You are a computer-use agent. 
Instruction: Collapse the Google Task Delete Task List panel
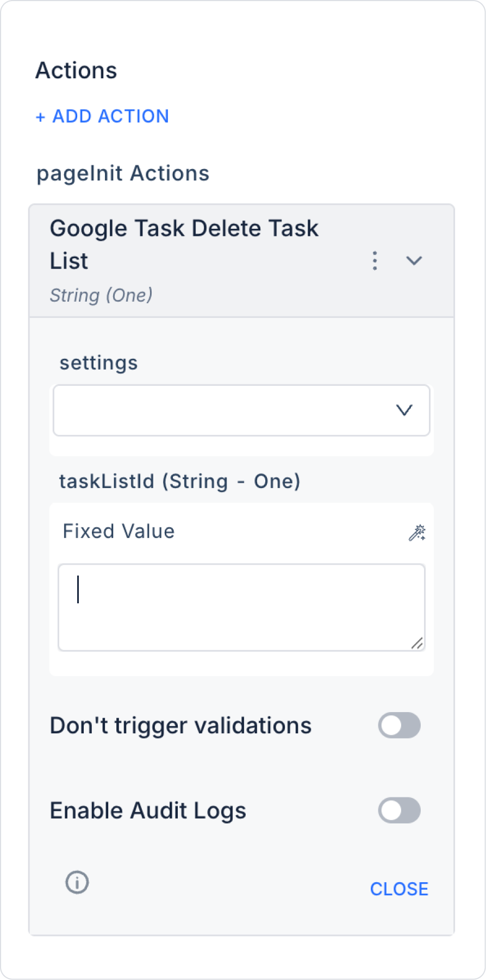coord(414,261)
